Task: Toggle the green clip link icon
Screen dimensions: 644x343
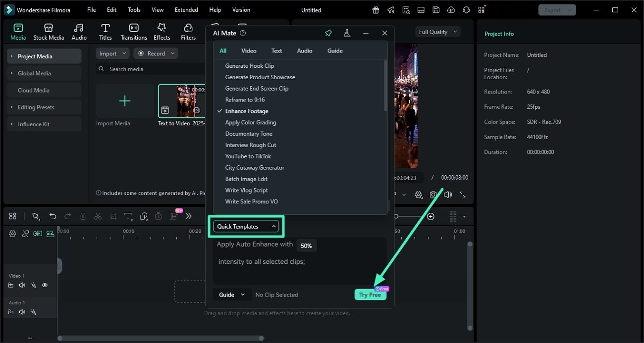Action: point(38,234)
